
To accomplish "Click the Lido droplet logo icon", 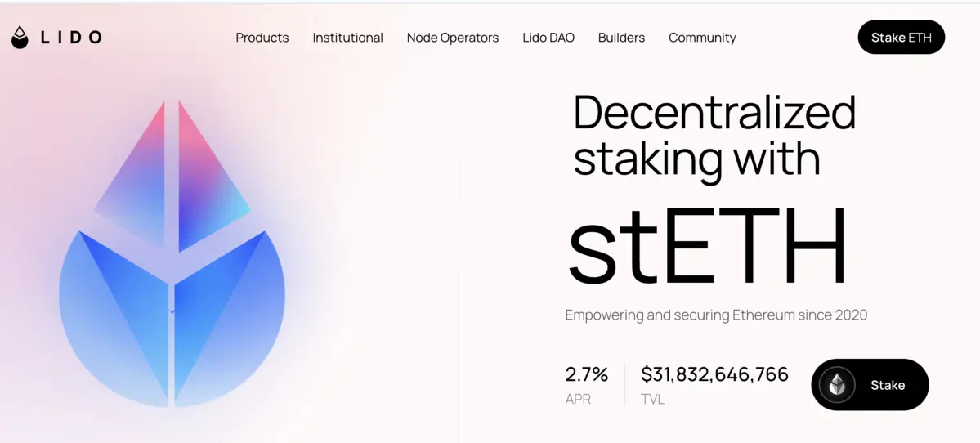I will click(20, 38).
